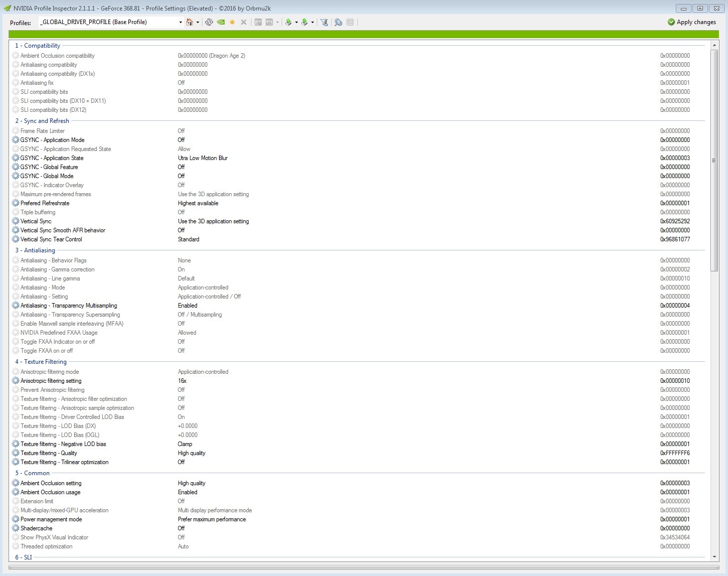Viewport: 728px width, 576px height.
Task: Click the grey X delete profile icon
Action: point(244,22)
